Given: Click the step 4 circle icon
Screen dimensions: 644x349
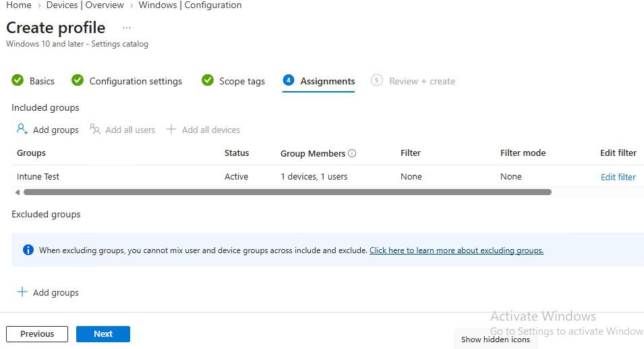Looking at the screenshot, I should [289, 80].
